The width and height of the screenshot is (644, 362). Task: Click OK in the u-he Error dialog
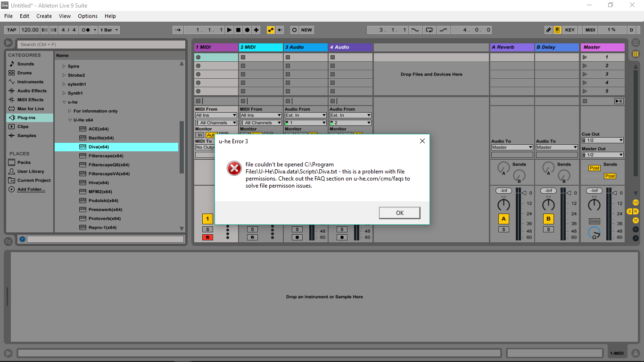point(400,213)
